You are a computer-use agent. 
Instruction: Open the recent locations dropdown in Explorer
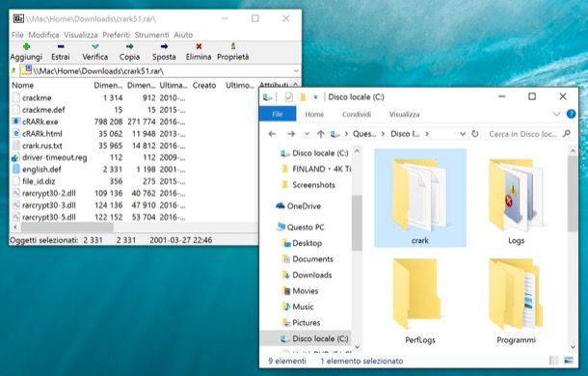[x=307, y=134]
